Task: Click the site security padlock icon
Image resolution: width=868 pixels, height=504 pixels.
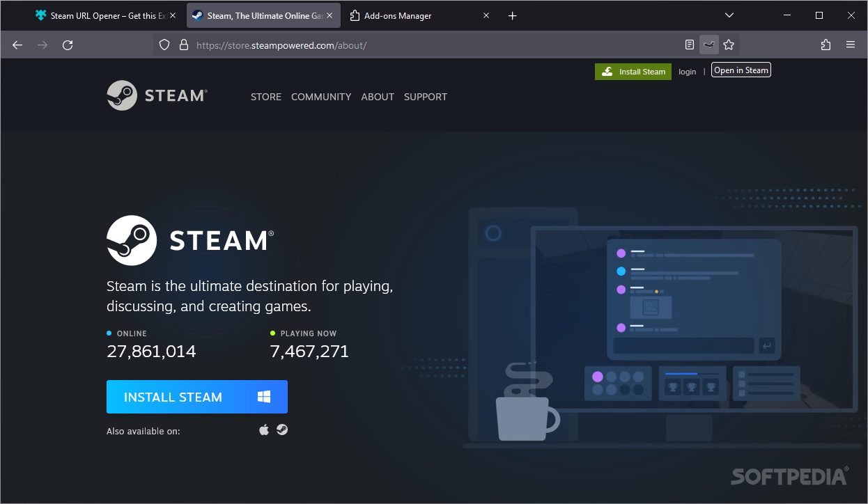Action: [184, 45]
